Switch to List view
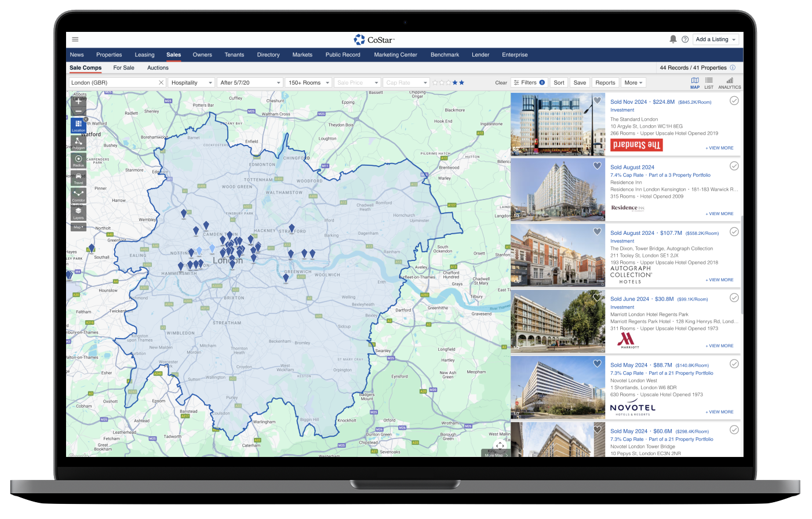Viewport: 812px width, 519px height. (x=709, y=83)
